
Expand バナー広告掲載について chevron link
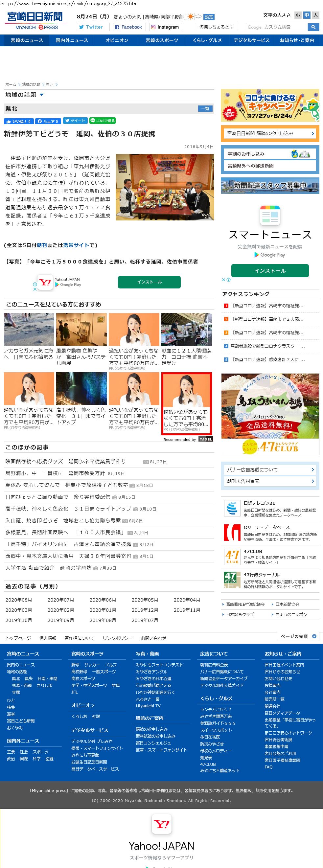tap(270, 470)
